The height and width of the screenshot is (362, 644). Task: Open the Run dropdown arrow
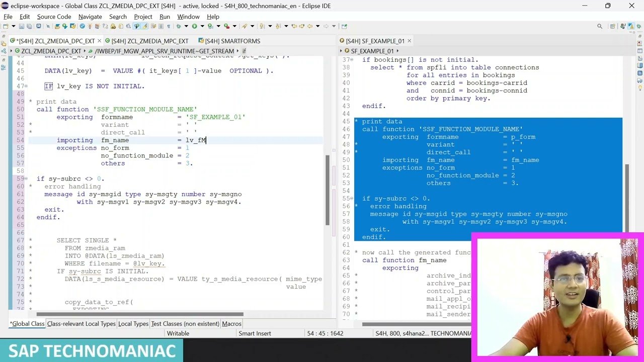pos(202,26)
